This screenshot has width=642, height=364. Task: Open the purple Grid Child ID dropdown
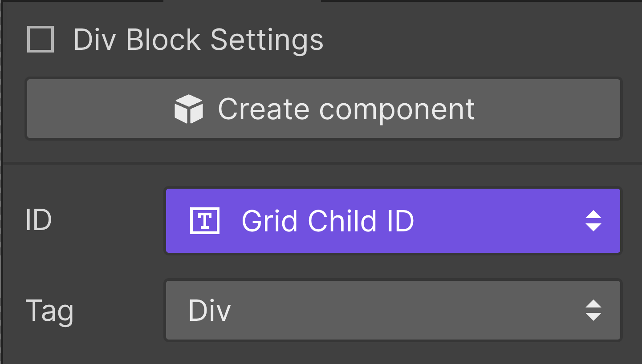tap(393, 221)
